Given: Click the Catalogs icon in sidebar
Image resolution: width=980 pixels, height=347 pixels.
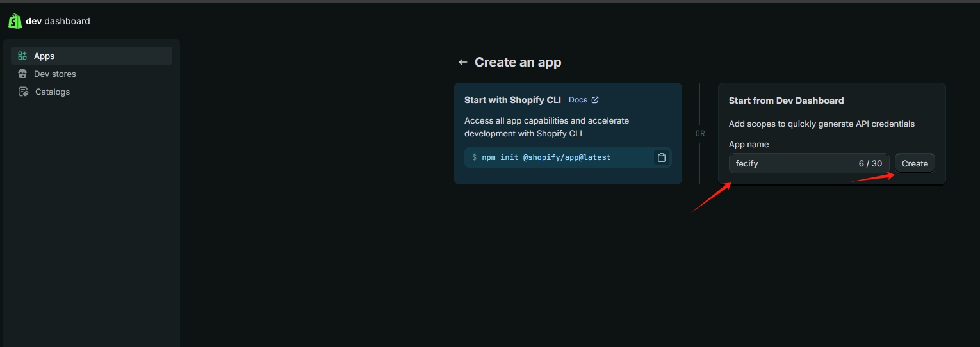Looking at the screenshot, I should tap(23, 92).
